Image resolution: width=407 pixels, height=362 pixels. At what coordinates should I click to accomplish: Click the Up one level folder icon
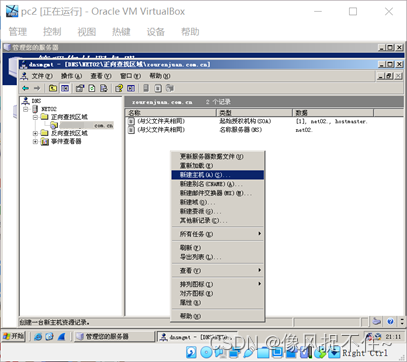coord(53,88)
